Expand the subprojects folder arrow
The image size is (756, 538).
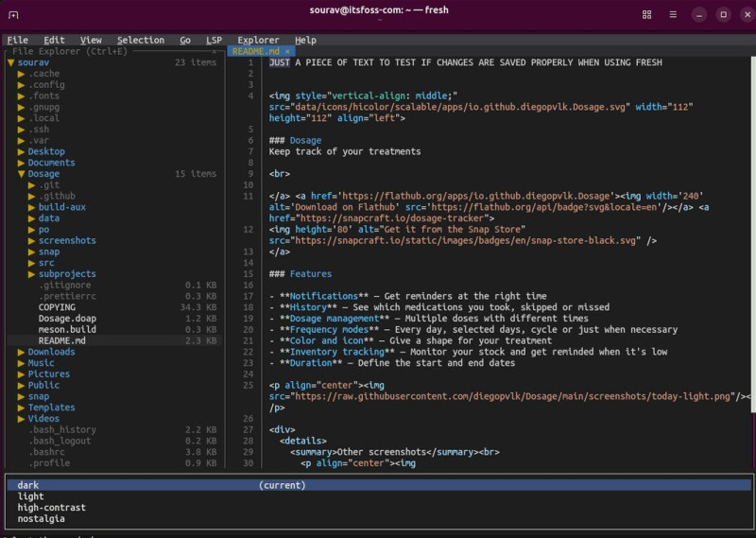[32, 274]
